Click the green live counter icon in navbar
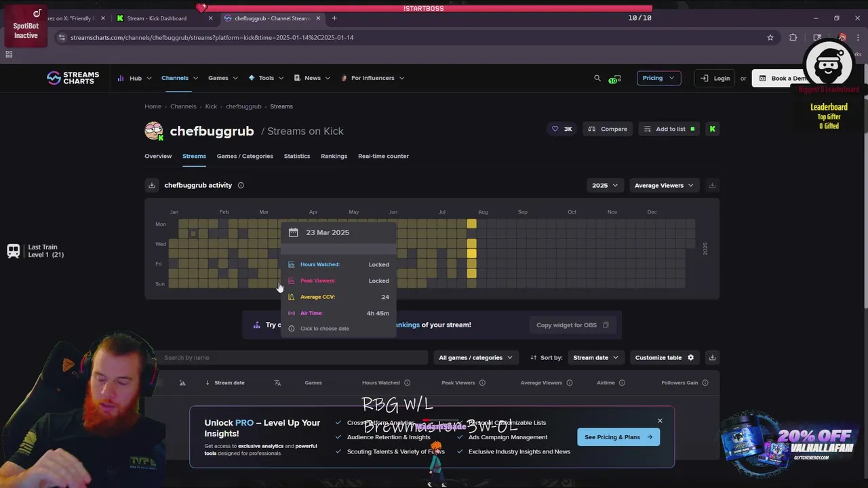This screenshot has width=868, height=488. (616, 79)
